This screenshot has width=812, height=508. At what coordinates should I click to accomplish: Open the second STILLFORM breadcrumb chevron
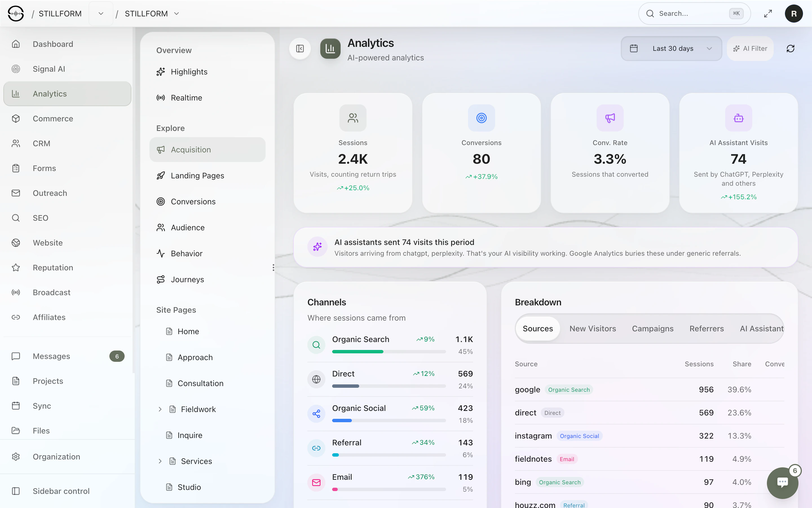(176, 14)
